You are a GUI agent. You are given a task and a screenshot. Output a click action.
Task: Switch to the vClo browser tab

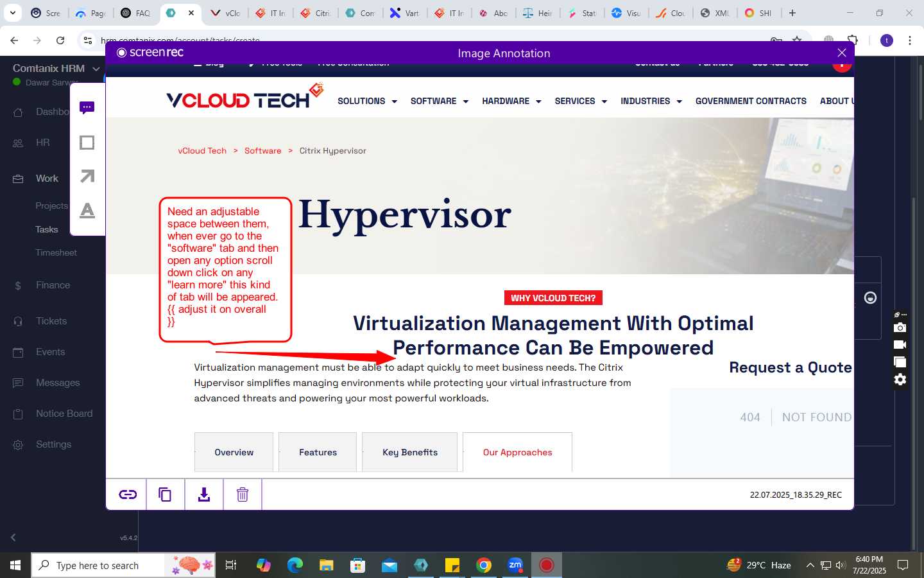coord(225,13)
